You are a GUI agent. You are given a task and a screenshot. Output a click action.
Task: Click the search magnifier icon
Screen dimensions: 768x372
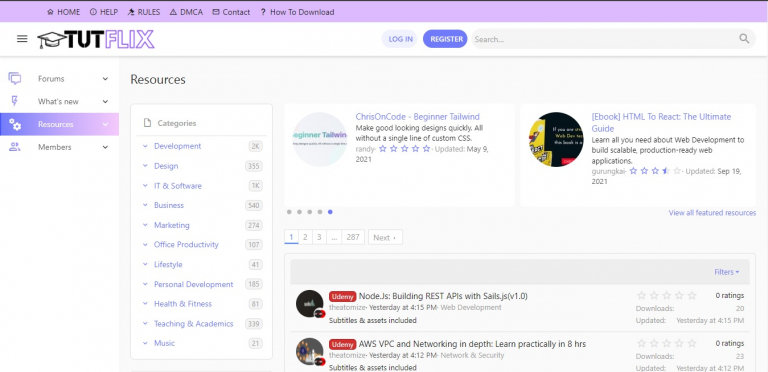click(744, 39)
